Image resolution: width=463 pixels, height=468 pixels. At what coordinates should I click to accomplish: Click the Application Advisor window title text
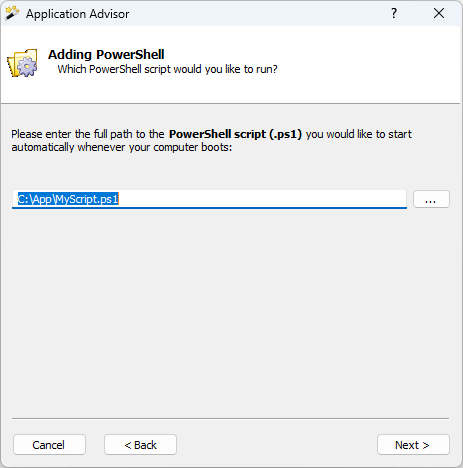tap(77, 14)
